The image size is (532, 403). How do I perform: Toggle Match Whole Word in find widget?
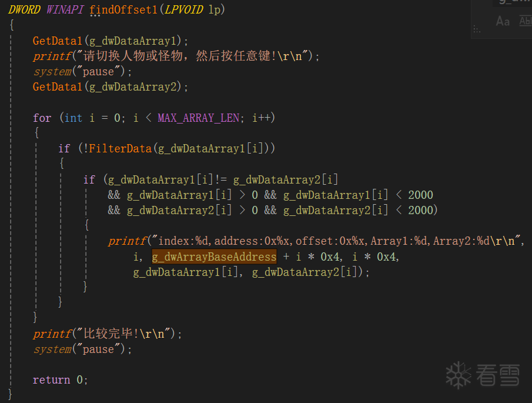tap(525, 22)
